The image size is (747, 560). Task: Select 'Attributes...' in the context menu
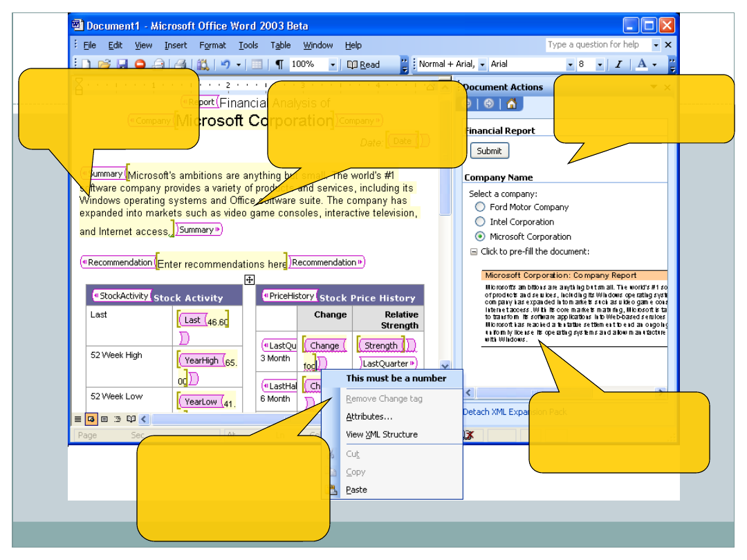click(369, 417)
